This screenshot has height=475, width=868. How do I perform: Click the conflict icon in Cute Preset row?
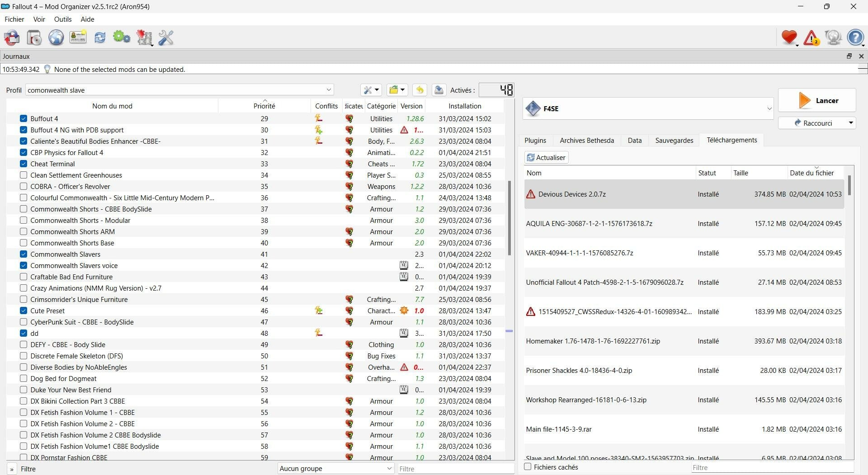pos(319,310)
